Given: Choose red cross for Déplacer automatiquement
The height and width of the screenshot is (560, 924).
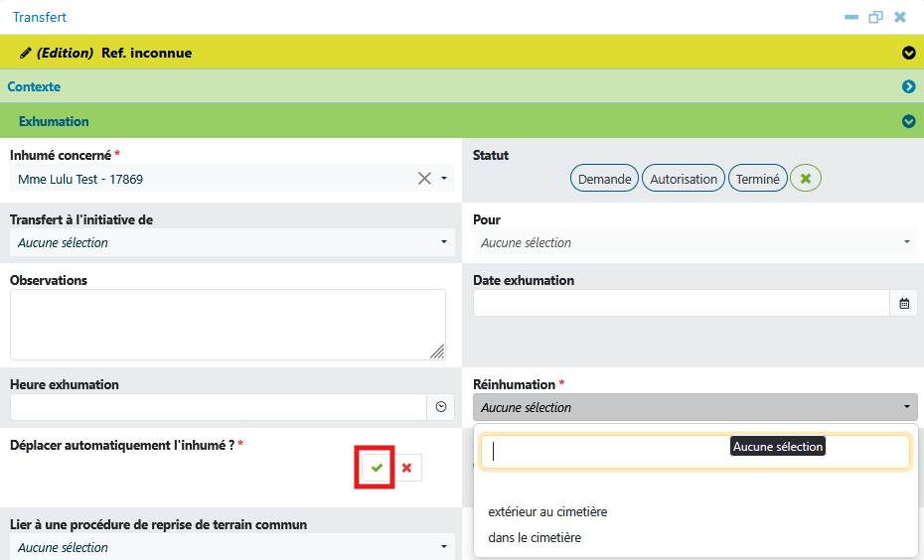Looking at the screenshot, I should tap(406, 468).
